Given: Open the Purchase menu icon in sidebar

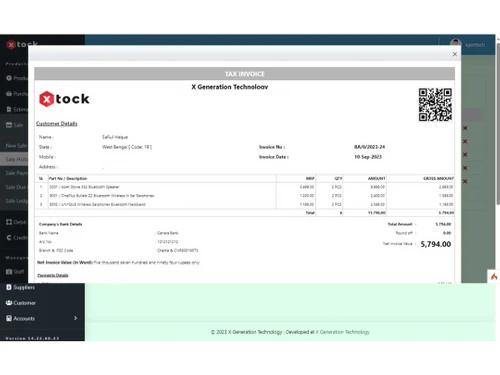Looking at the screenshot, I should coord(9,94).
